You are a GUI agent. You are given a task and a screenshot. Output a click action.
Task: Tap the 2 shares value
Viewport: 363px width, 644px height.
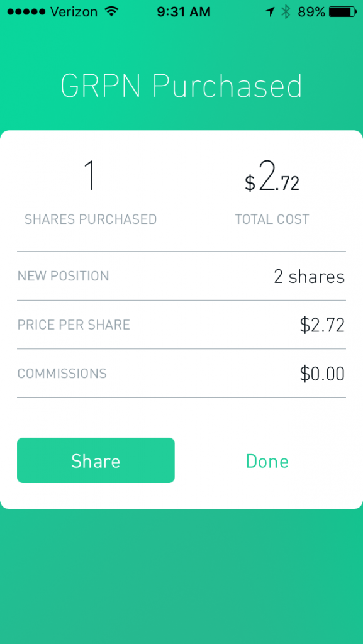(308, 276)
